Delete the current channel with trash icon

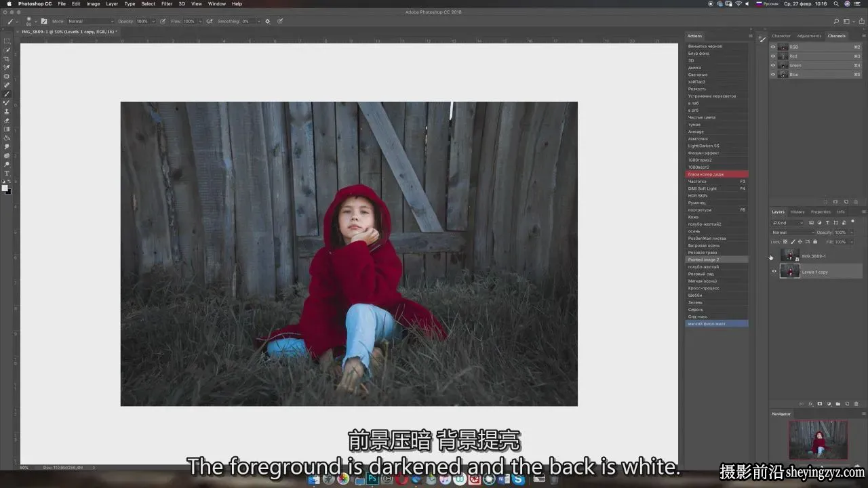point(855,201)
